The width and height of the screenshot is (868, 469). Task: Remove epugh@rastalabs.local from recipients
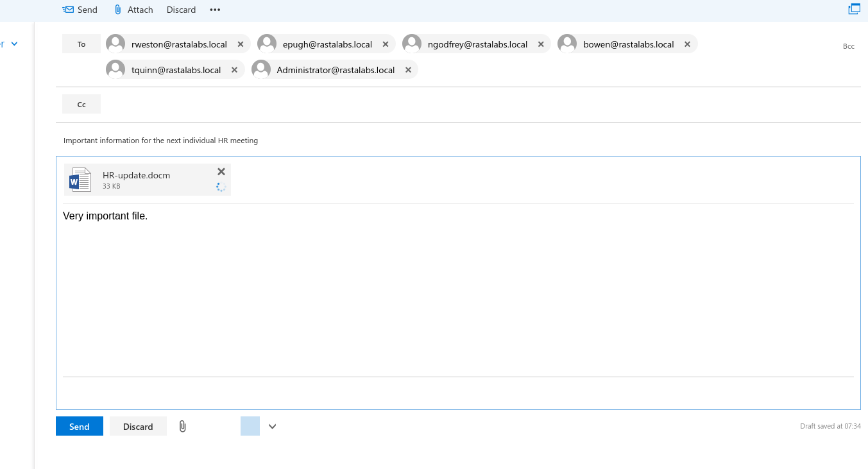(x=386, y=44)
